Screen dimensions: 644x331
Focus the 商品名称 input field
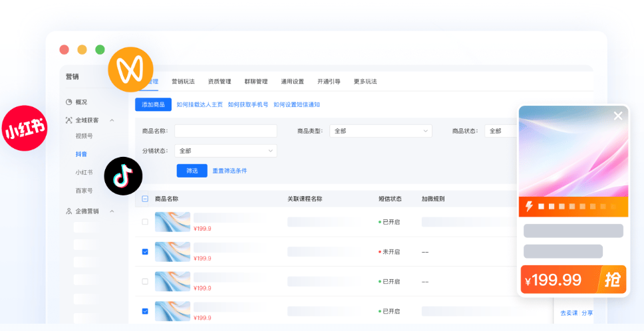point(226,131)
